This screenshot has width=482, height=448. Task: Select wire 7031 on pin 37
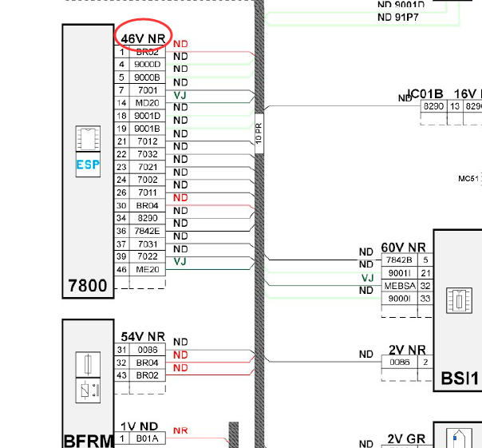click(148, 244)
